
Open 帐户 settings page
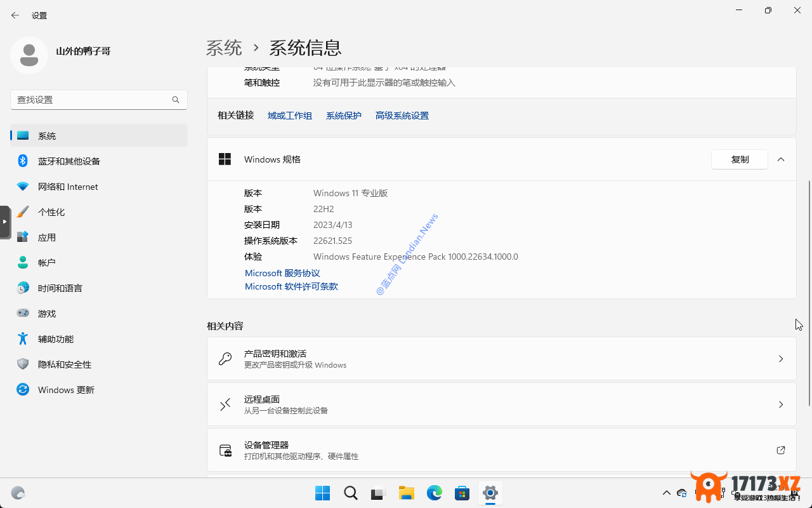click(99, 263)
